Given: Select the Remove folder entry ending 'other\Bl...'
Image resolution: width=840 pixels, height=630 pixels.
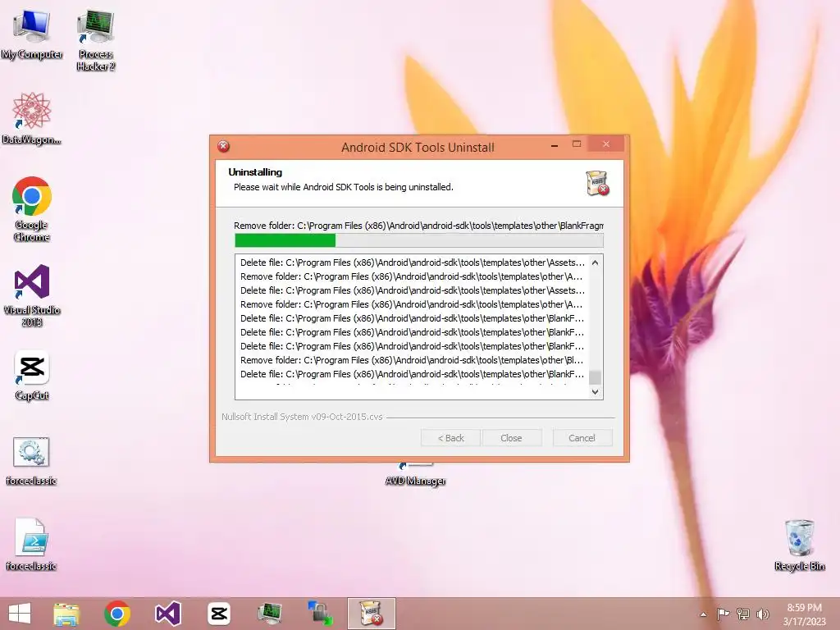Looking at the screenshot, I should (412, 360).
